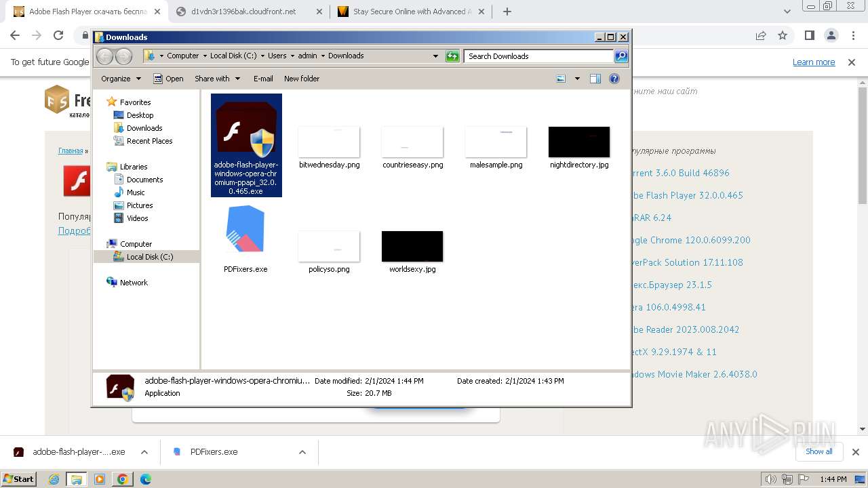This screenshot has width=868, height=488.
Task: Switch to d1vdn3r1396bak.cloudfront.net tab
Action: [243, 12]
